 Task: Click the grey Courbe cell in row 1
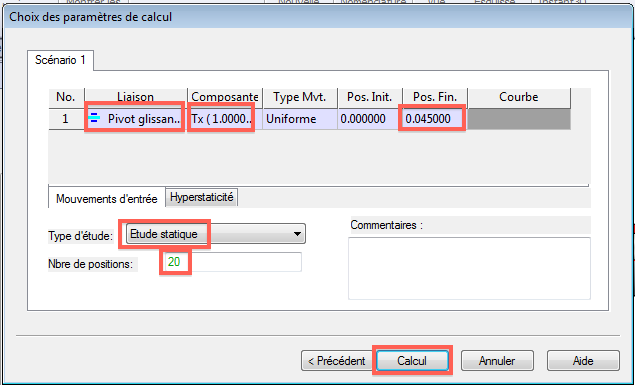tap(519, 119)
